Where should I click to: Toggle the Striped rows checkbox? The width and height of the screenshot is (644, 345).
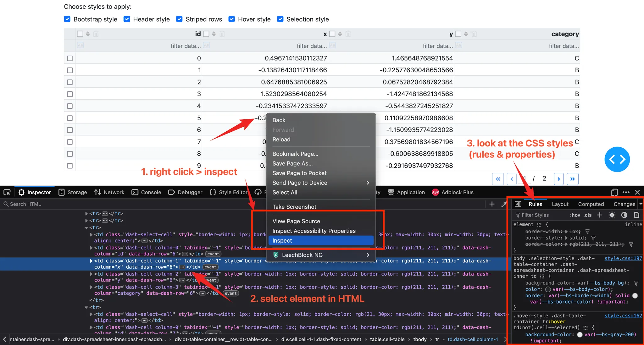(x=180, y=19)
